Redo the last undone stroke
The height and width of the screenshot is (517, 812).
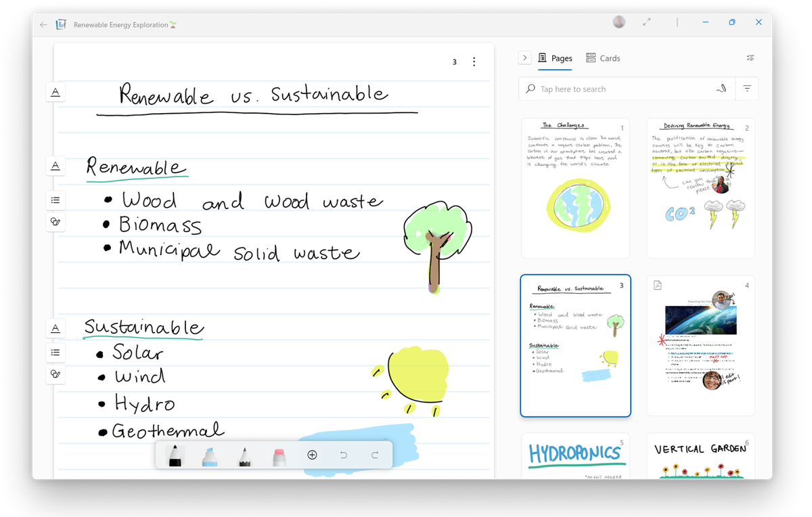375,455
